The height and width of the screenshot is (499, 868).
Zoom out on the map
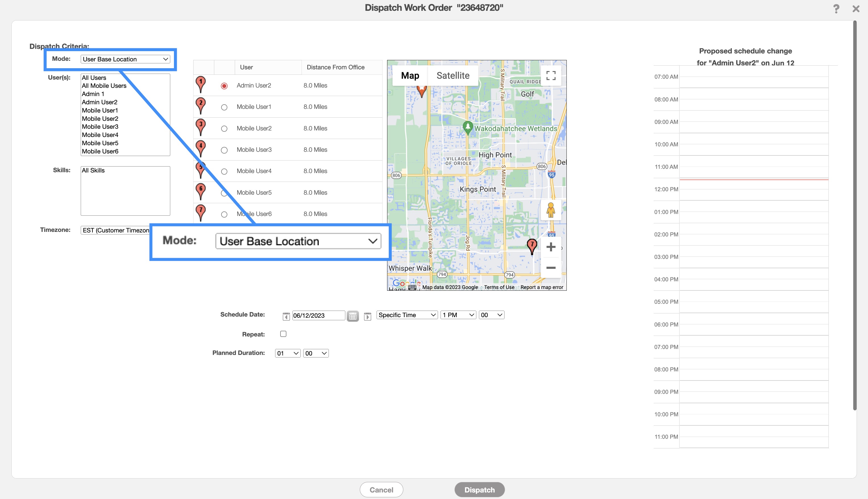point(551,268)
